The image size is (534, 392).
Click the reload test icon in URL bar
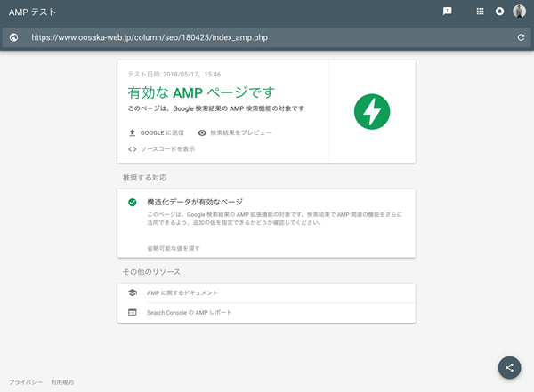click(521, 37)
